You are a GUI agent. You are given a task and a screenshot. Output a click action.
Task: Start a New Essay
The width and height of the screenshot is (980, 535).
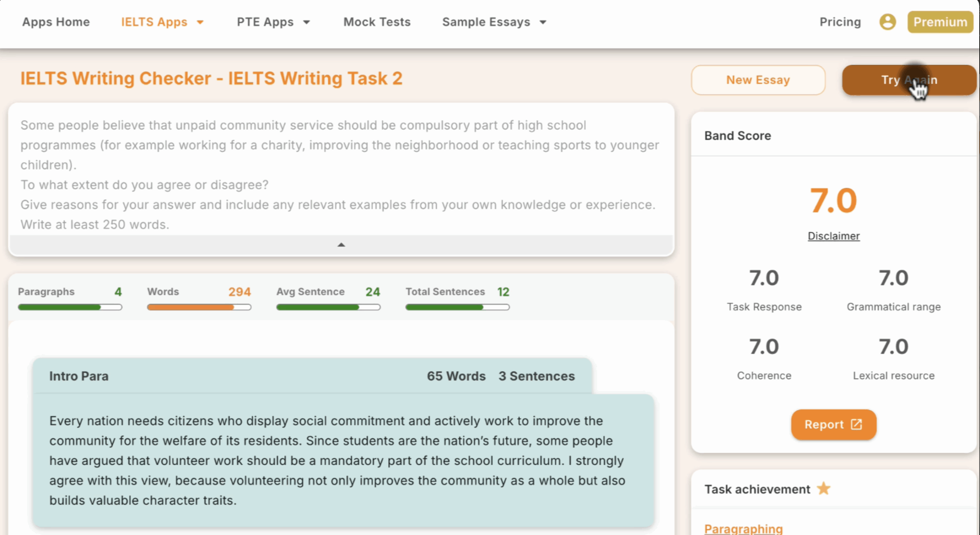pyautogui.click(x=758, y=80)
